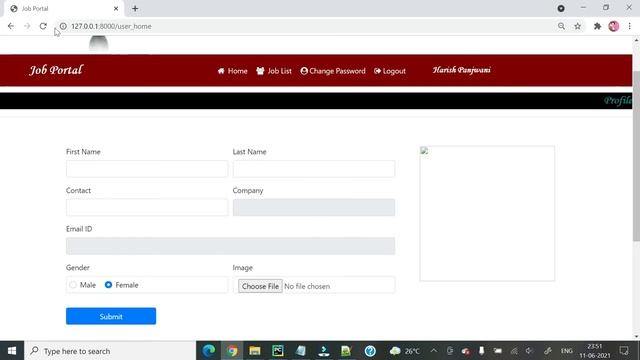The image size is (640, 360).
Task: Click the page vertical scrollbar thumb
Action: coord(636,156)
